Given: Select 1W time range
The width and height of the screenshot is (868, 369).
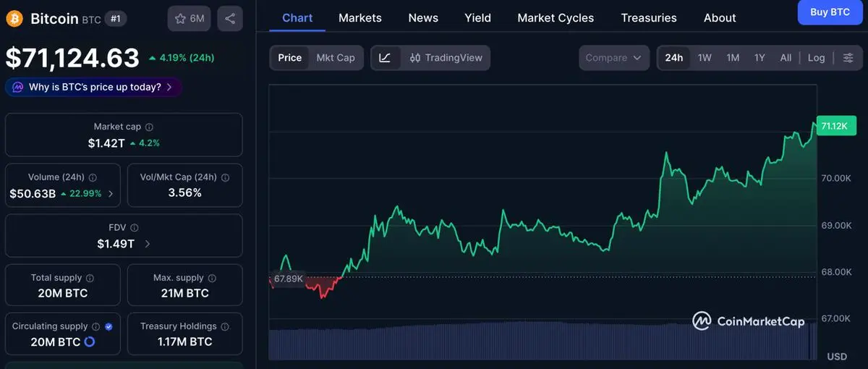Looking at the screenshot, I should [705, 58].
